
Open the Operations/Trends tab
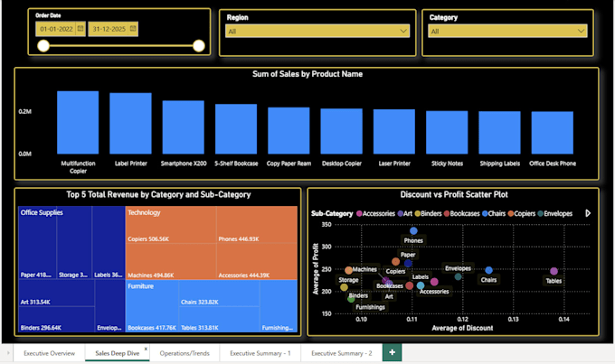(184, 353)
